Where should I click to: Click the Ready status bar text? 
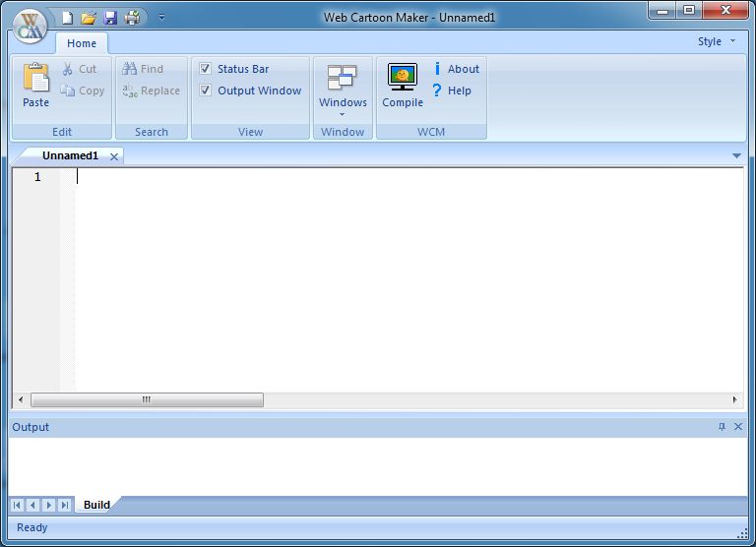(31, 527)
